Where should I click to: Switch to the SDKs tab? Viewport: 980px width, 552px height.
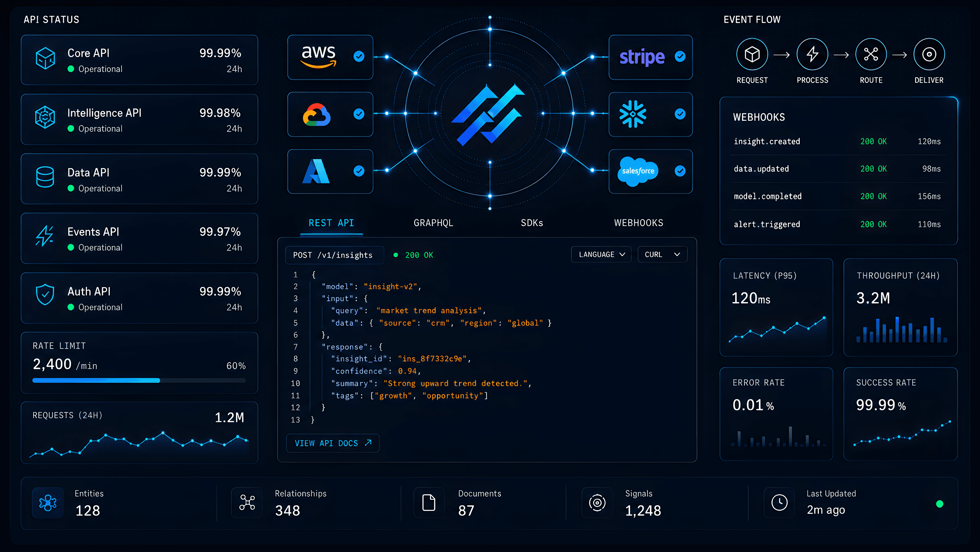pos(532,223)
